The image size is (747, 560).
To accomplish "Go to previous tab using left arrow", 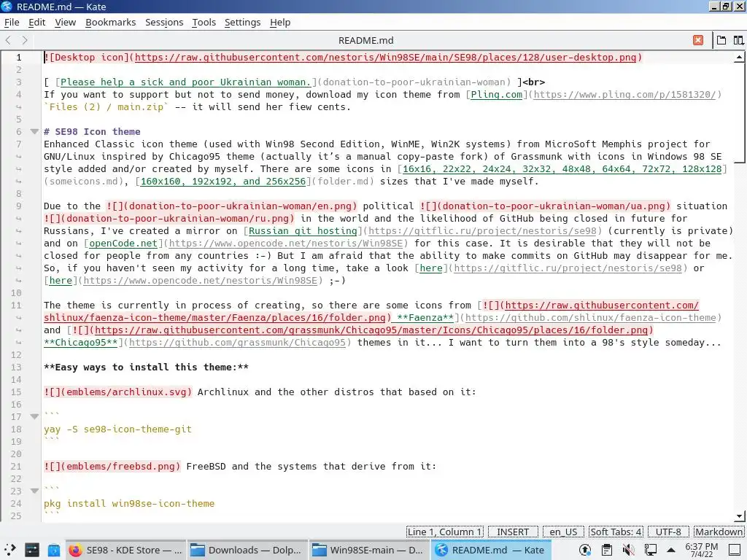I will pyautogui.click(x=8, y=41).
